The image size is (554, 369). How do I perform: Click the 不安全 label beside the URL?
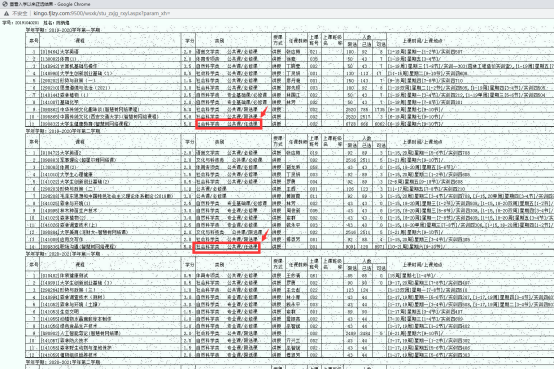pos(19,13)
